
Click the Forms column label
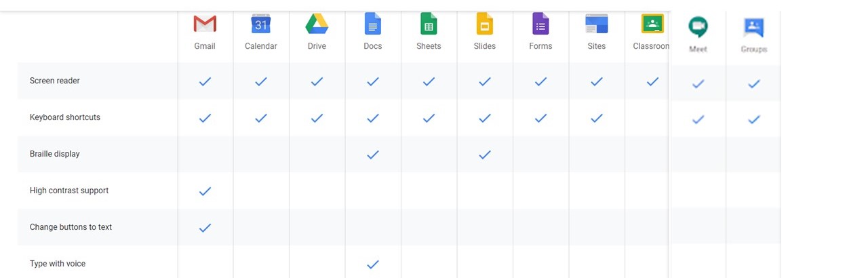(540, 46)
